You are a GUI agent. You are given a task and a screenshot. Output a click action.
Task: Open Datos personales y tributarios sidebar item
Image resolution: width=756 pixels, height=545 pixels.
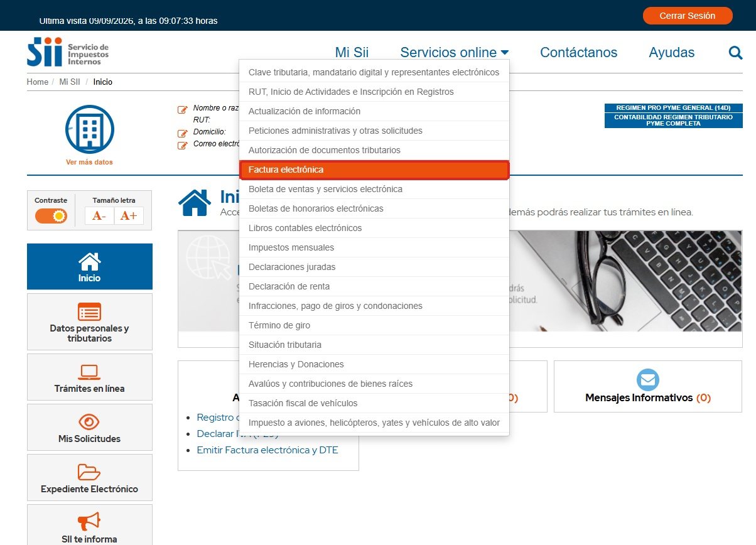pos(90,321)
